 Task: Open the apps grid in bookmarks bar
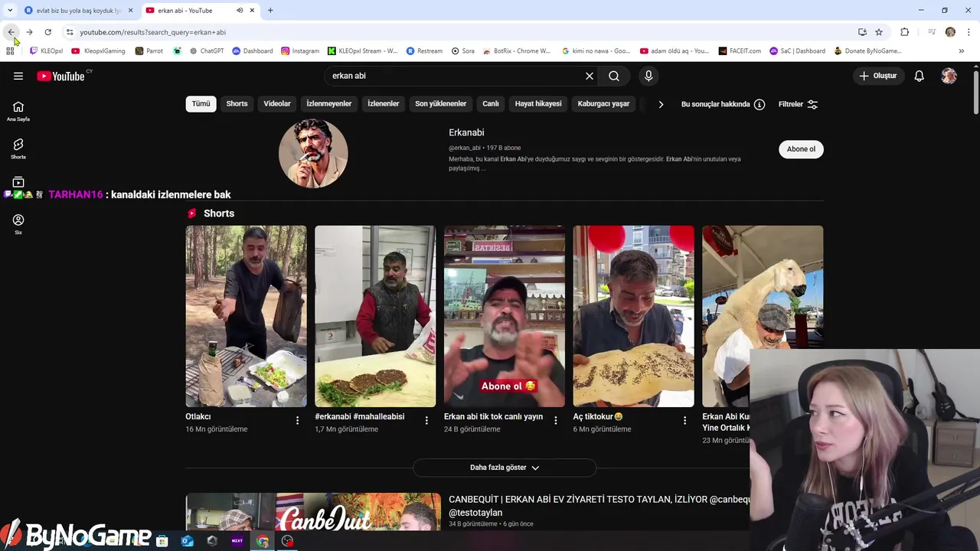[10, 51]
